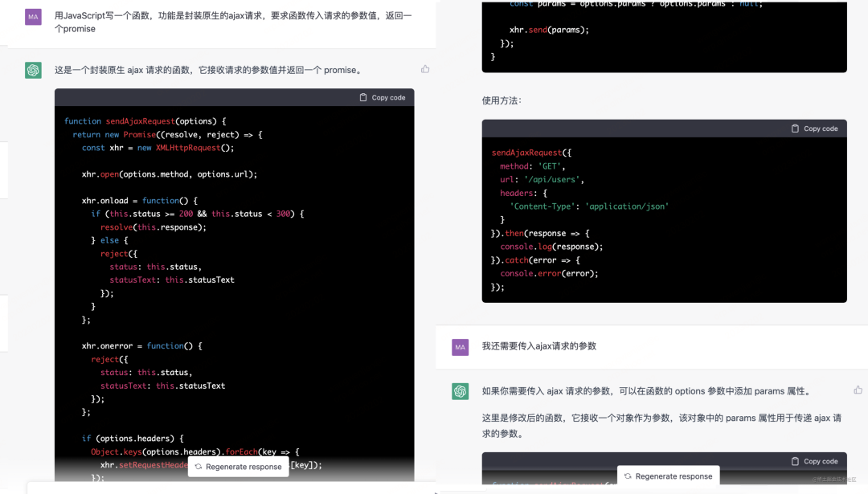Click the ChatGPT logo avatar in left conversation
Screen dimensions: 868x494
click(33, 70)
